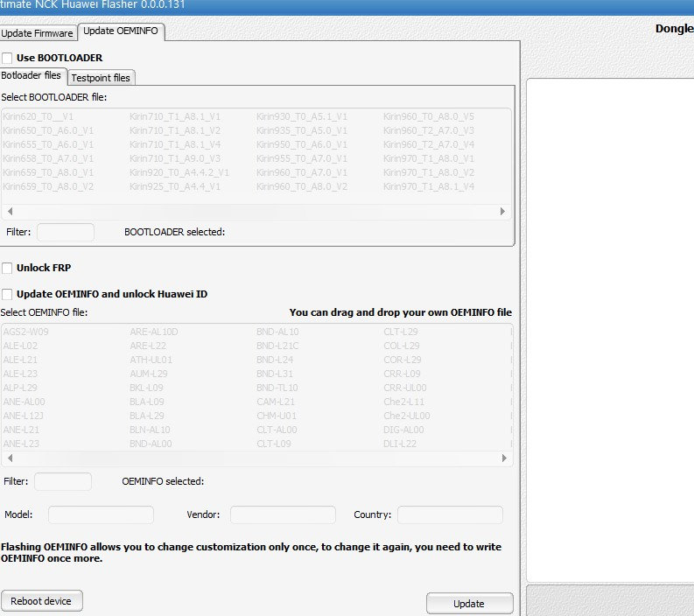Switch to the Update Firmware tab
Screen dimensions: 694x616
tap(37, 33)
